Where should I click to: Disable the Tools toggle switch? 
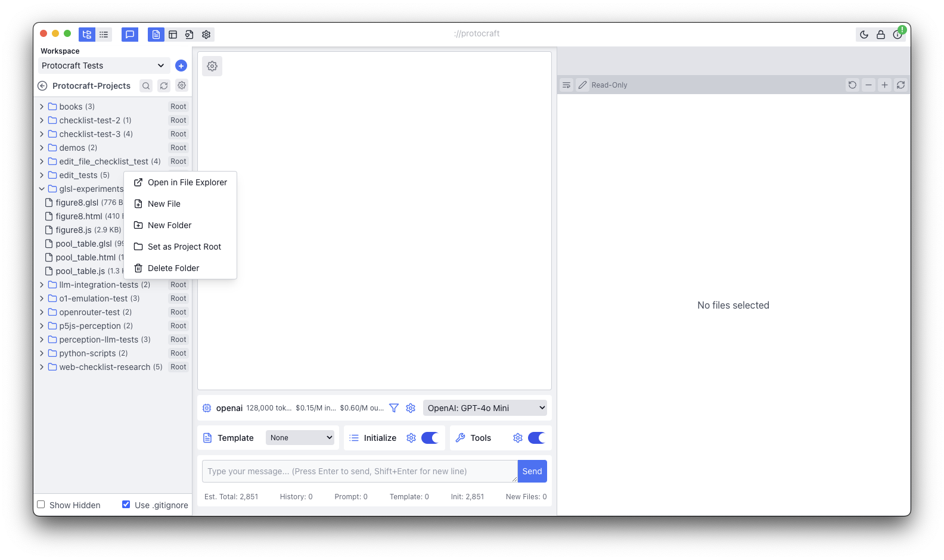point(536,438)
